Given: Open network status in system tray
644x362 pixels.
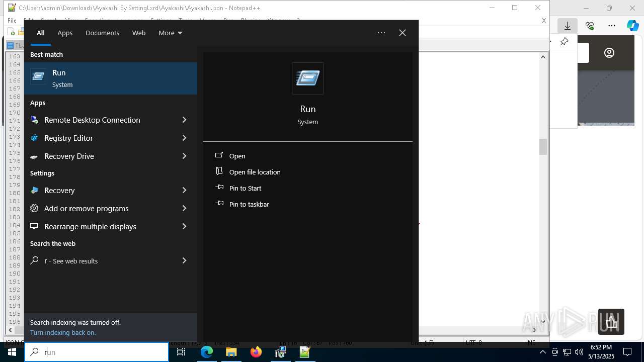Looking at the screenshot, I should 567,352.
